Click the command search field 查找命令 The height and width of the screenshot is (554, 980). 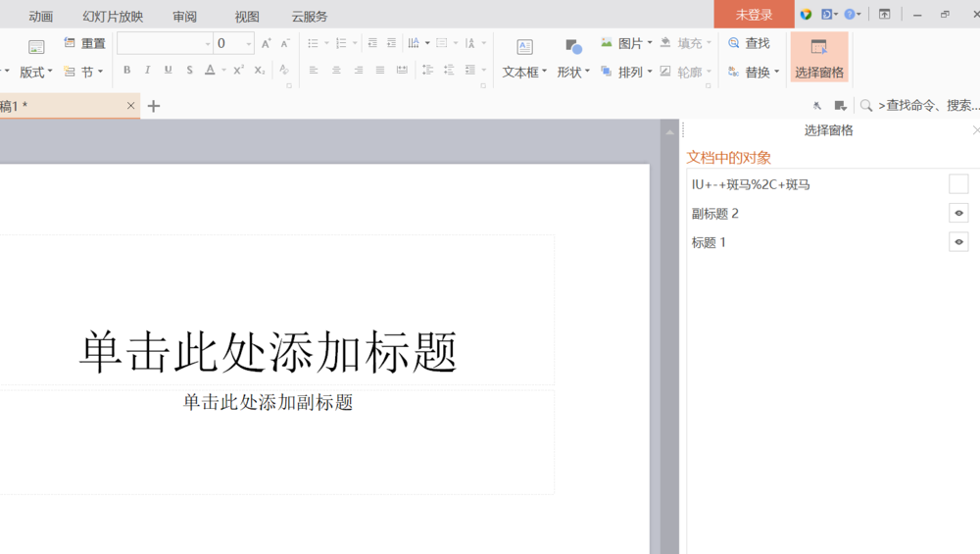tap(928, 106)
